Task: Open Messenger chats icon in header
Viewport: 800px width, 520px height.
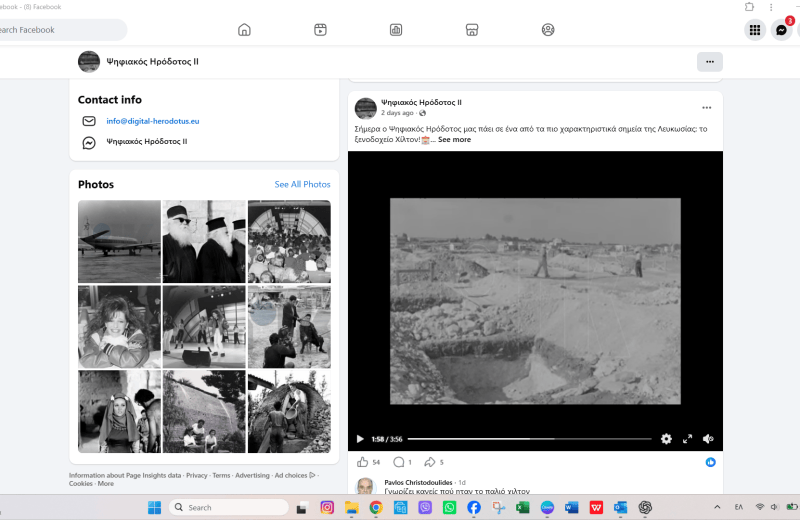Action: click(x=781, y=30)
